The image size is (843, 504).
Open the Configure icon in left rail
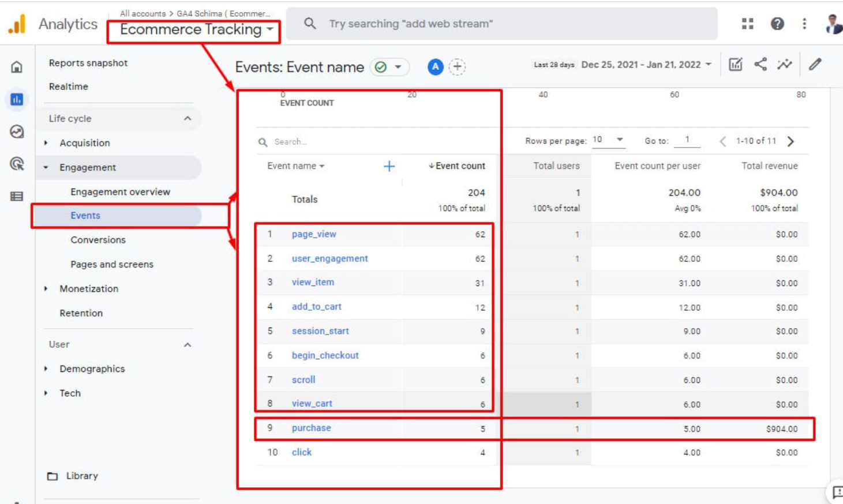pos(17,196)
